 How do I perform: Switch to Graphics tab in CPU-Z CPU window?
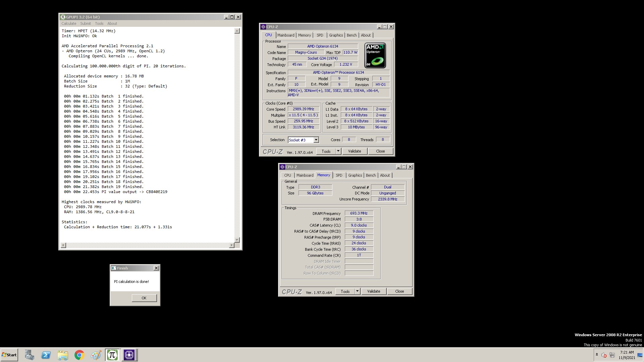[336, 35]
